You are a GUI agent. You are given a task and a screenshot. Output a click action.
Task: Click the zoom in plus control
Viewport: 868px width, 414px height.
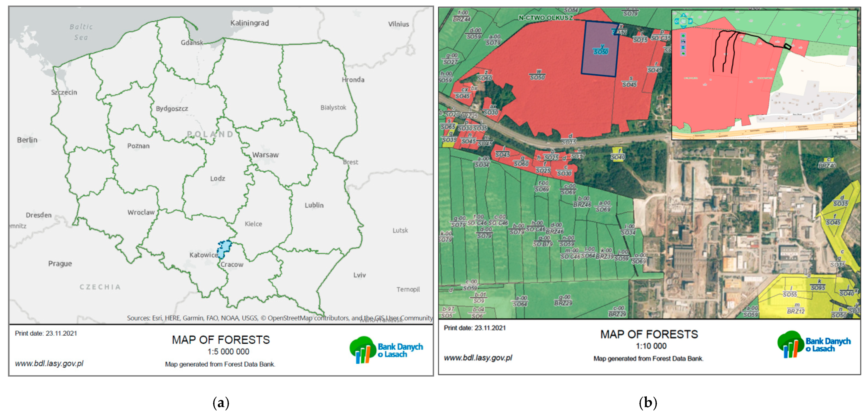tap(684, 15)
